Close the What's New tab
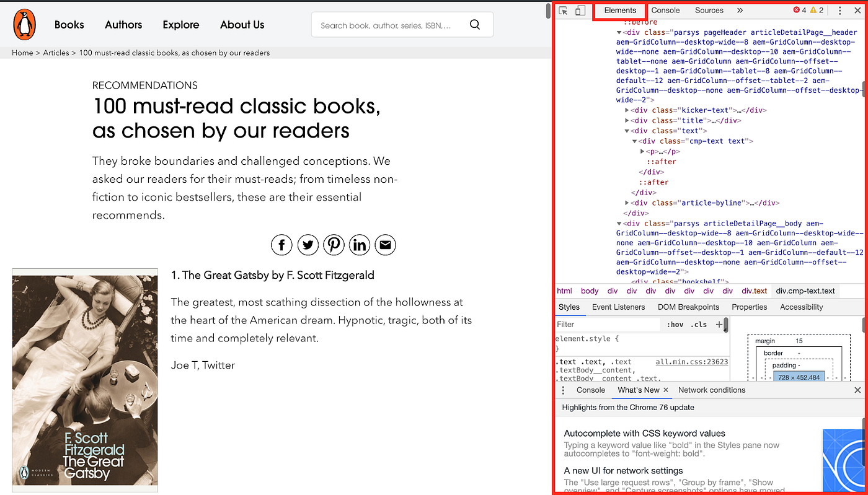 [x=666, y=390]
